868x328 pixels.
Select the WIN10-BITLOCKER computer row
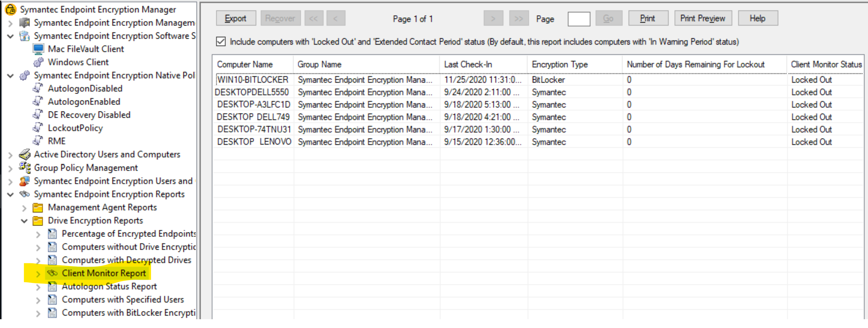539,80
